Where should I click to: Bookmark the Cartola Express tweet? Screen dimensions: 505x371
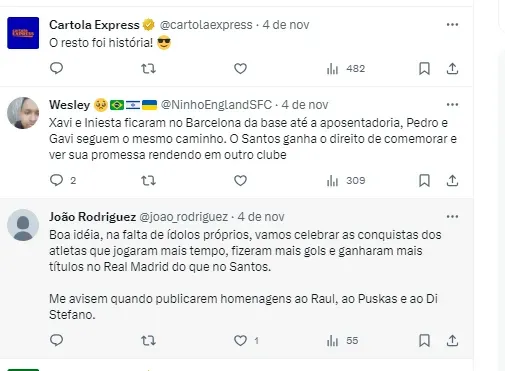[424, 69]
